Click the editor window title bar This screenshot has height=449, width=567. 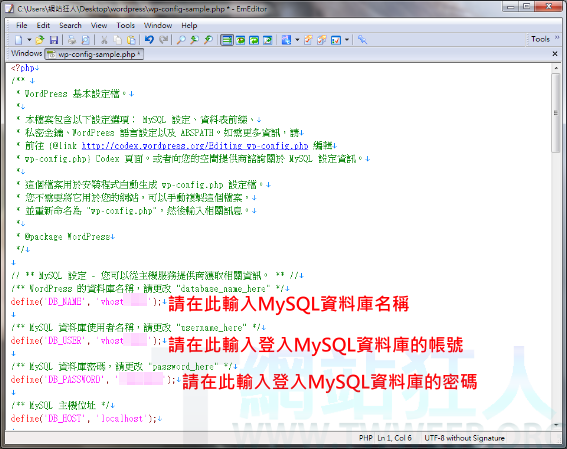[253, 9]
